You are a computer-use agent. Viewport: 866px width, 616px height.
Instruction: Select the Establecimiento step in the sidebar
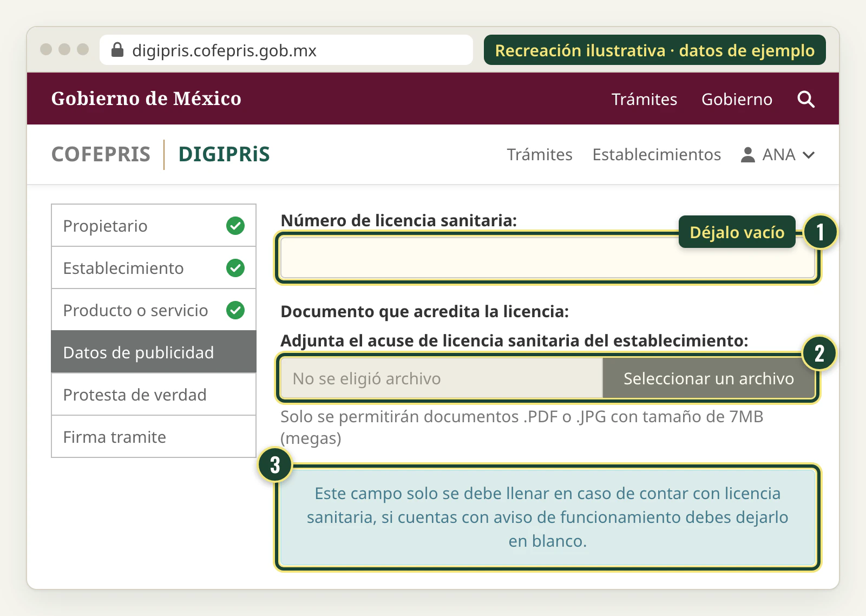154,268
